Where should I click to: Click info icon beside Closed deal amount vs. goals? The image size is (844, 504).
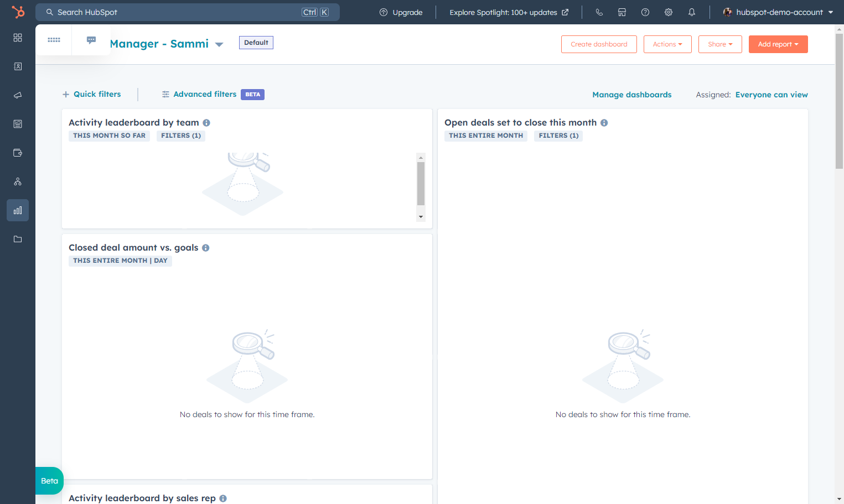(206, 248)
